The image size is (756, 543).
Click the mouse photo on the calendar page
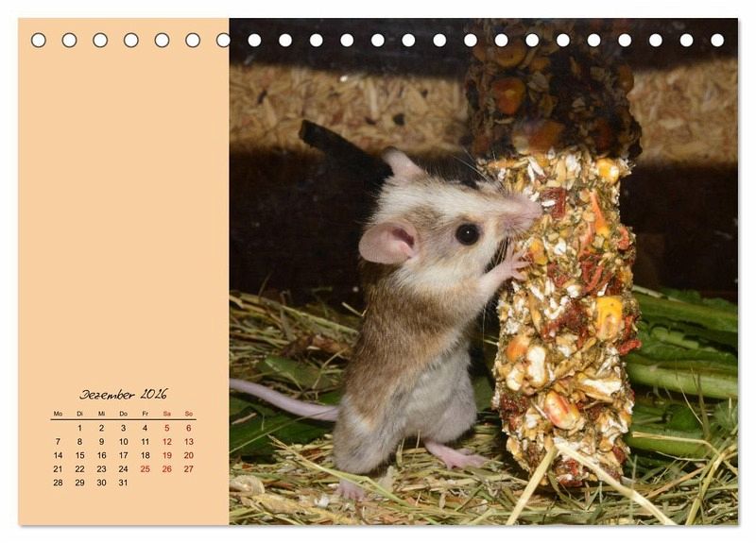tap(483, 272)
